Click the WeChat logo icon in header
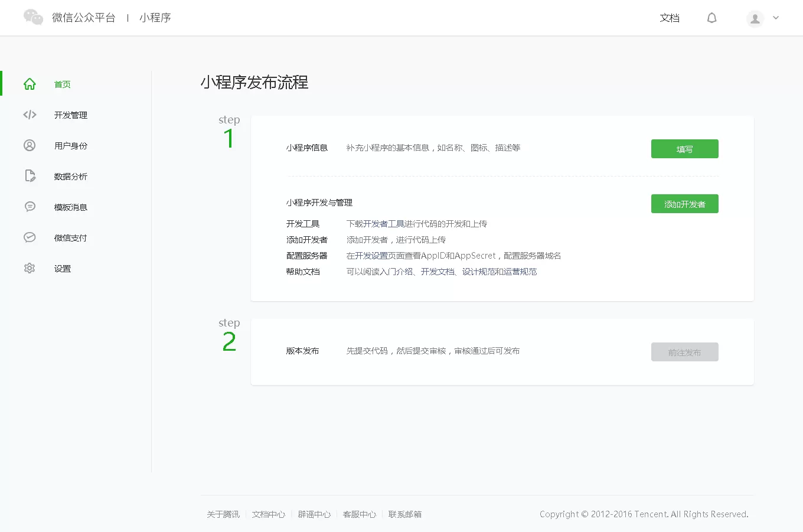This screenshot has width=803, height=532. coord(33,17)
